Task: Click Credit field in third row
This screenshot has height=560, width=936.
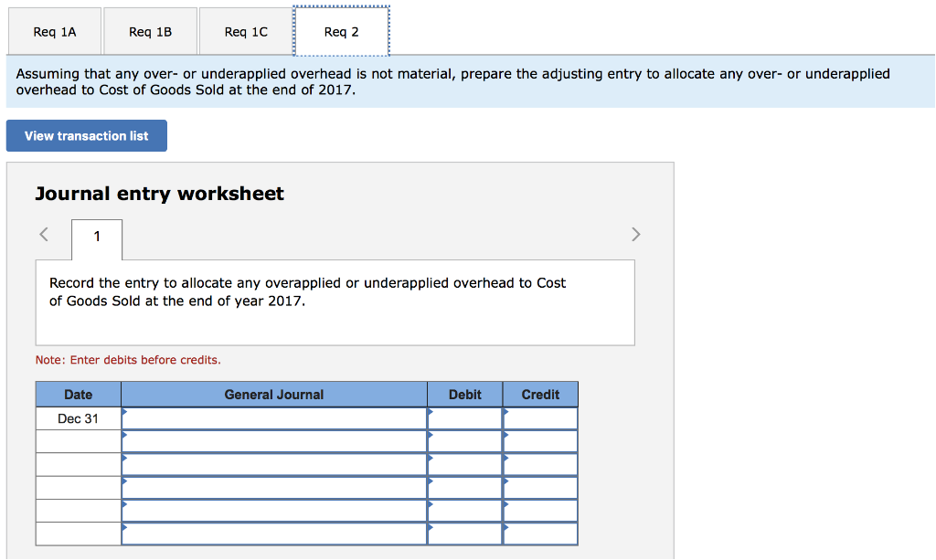Action: [x=540, y=465]
